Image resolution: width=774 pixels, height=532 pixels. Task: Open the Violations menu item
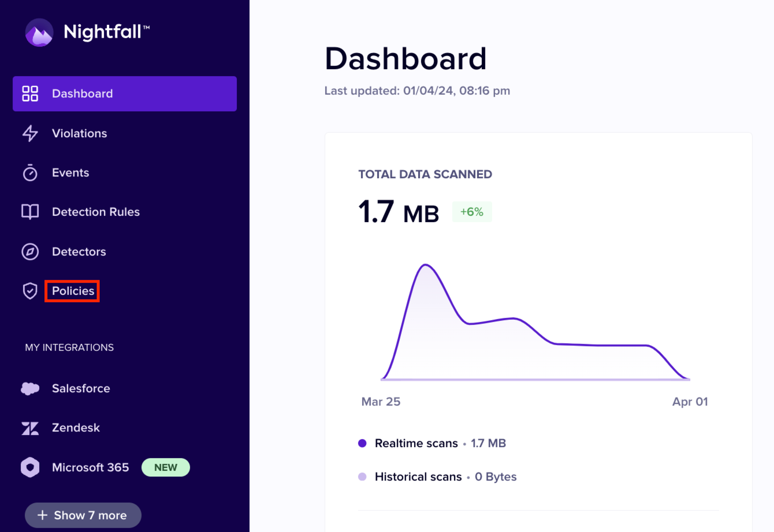79,133
